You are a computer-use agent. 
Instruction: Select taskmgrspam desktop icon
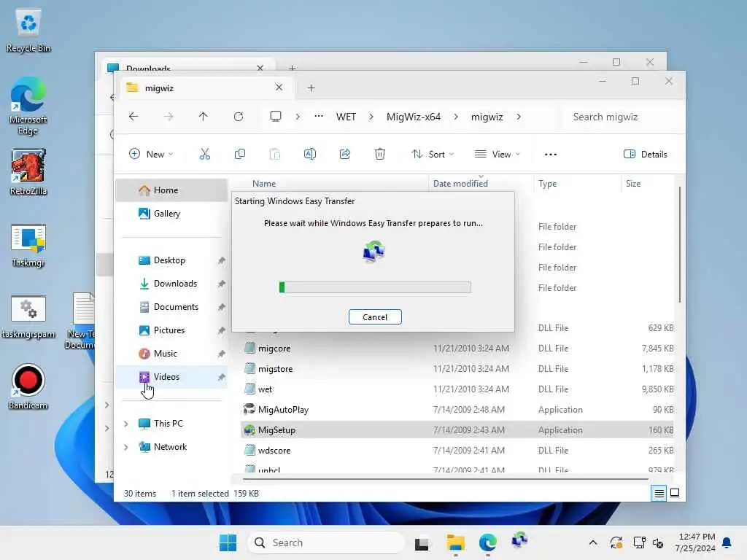pyautogui.click(x=28, y=316)
